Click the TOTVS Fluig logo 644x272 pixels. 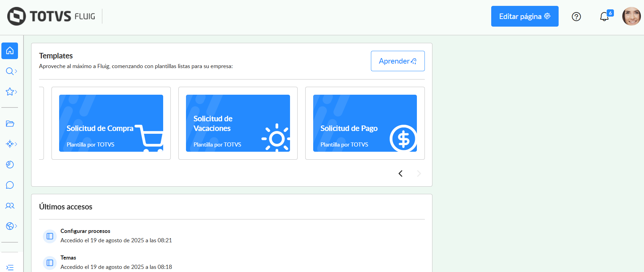[51, 16]
